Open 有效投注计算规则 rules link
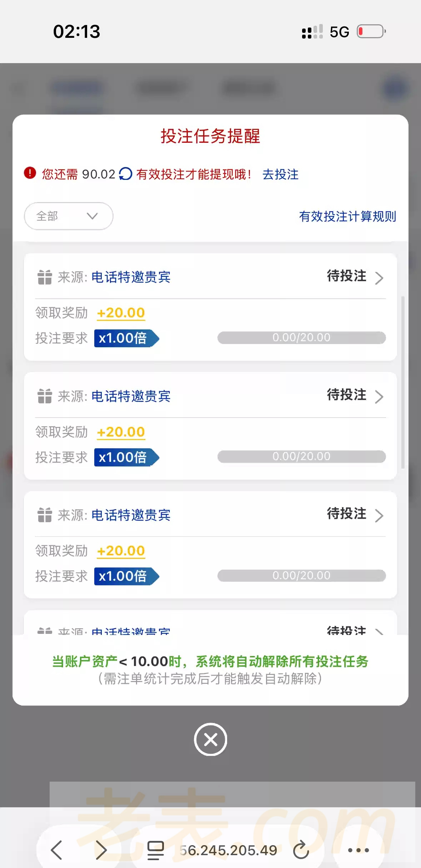Viewport: 421px width, 868px height. click(x=347, y=216)
